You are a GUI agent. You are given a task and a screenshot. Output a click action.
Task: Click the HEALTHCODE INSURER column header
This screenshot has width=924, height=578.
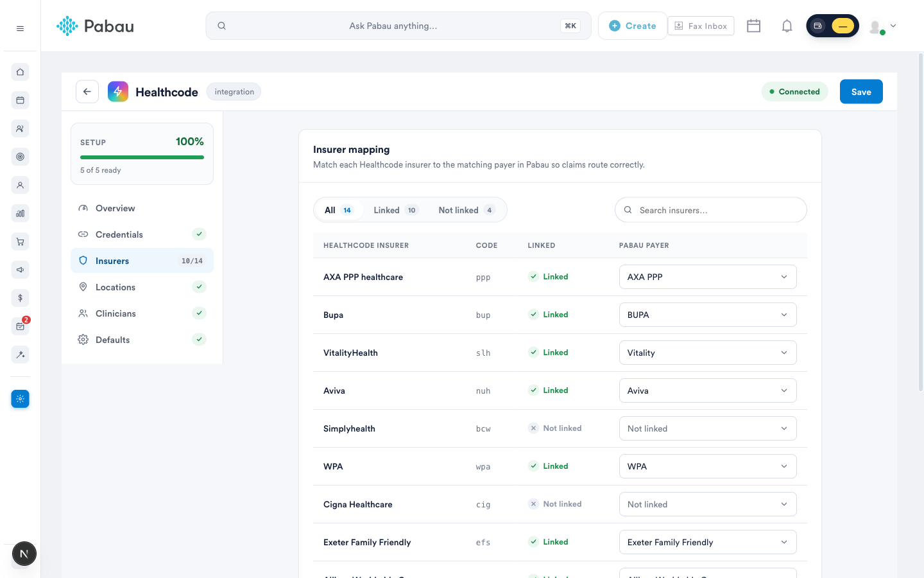(366, 245)
